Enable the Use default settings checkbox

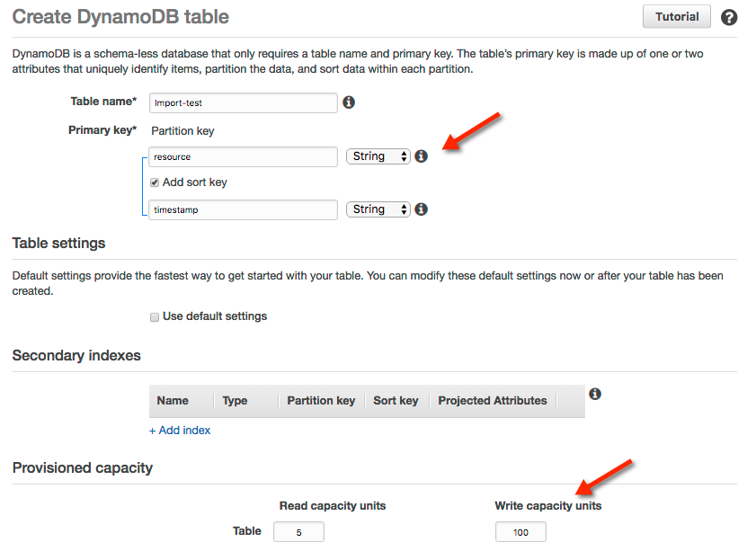(155, 315)
